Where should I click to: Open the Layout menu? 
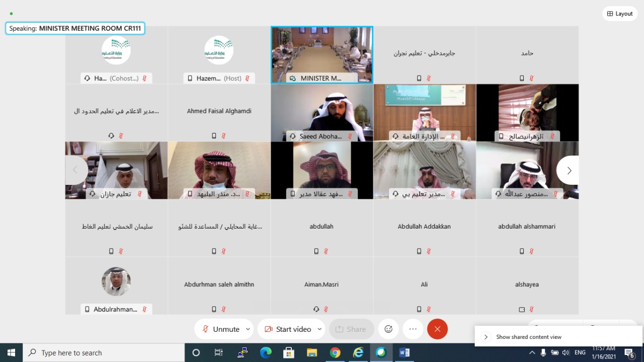619,14
